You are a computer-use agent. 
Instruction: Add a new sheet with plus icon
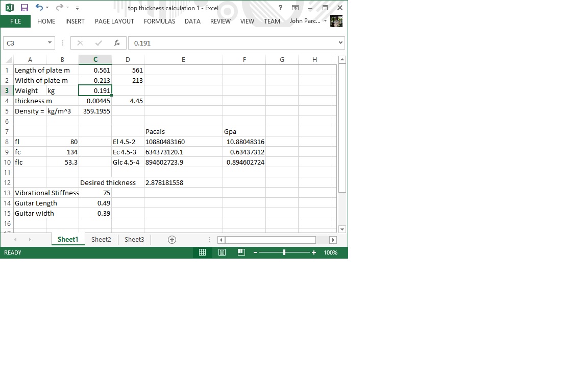(x=172, y=240)
